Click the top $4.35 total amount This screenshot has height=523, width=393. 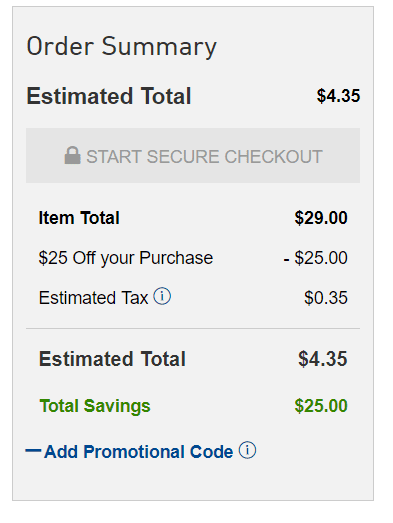[338, 96]
